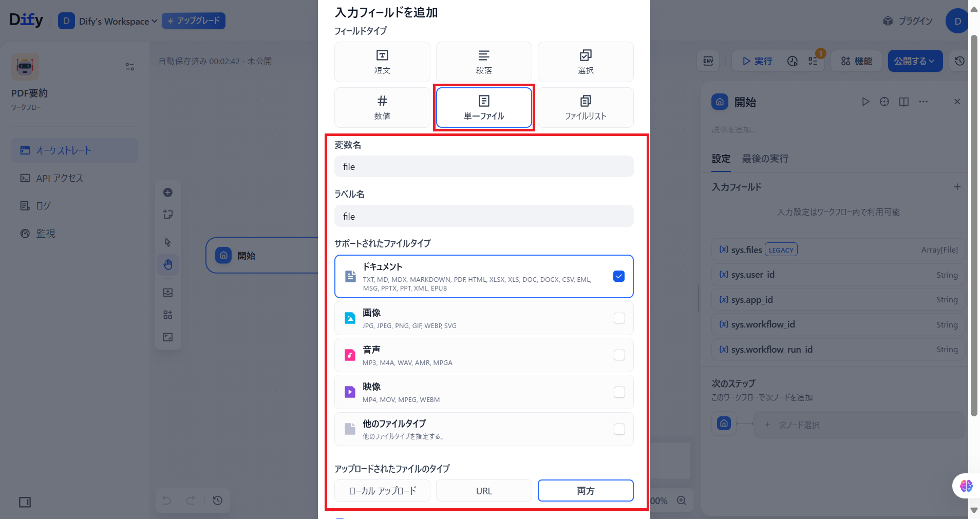
Task: Expand the more options menu in the 開始 panel
Action: pos(924,102)
